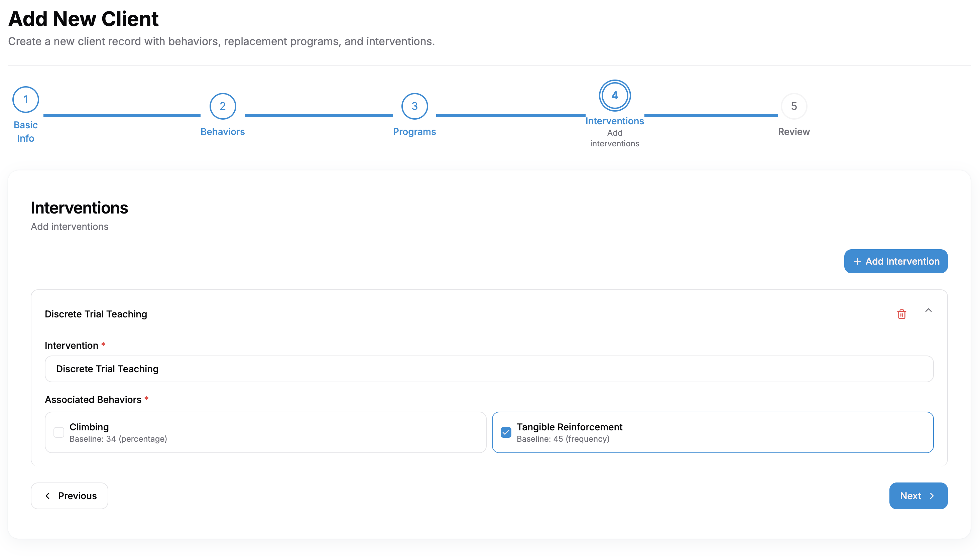This screenshot has height=558, width=980.
Task: Switch to the Review step label
Action: 793,131
